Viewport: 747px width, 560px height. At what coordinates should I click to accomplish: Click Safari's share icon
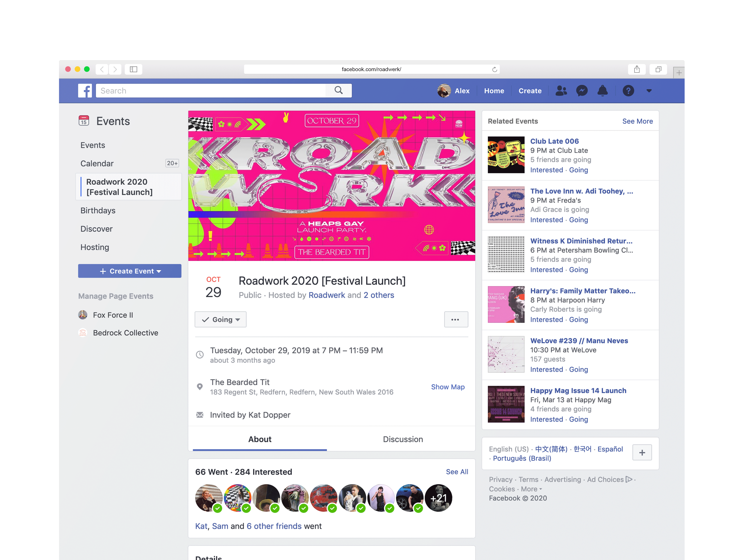point(637,69)
